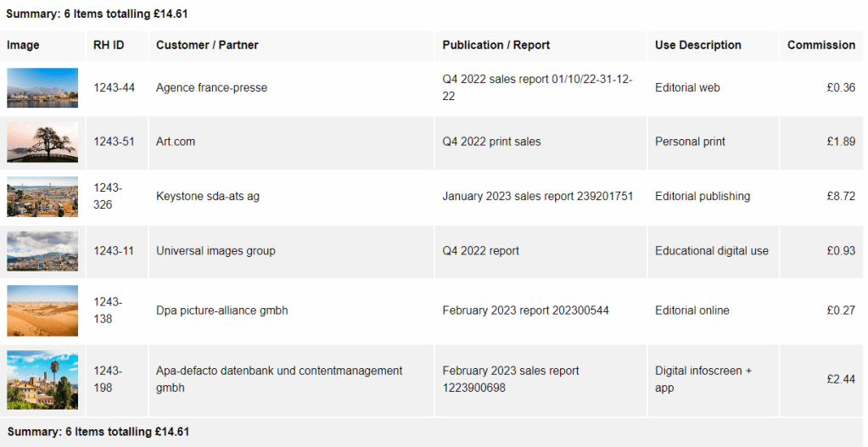Open the Agence france-presse coastal town thumbnail

point(42,87)
